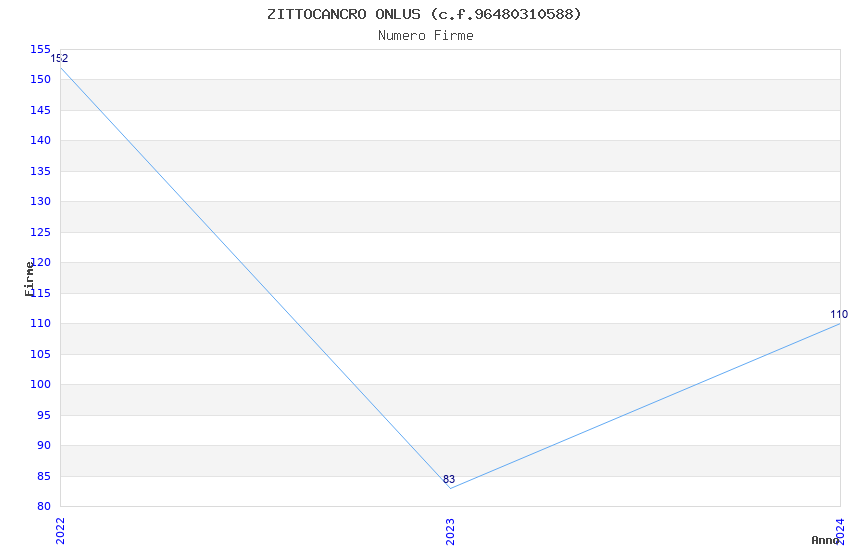Click the y-axis value 155
This screenshot has height=550, width=850.
[40, 49]
